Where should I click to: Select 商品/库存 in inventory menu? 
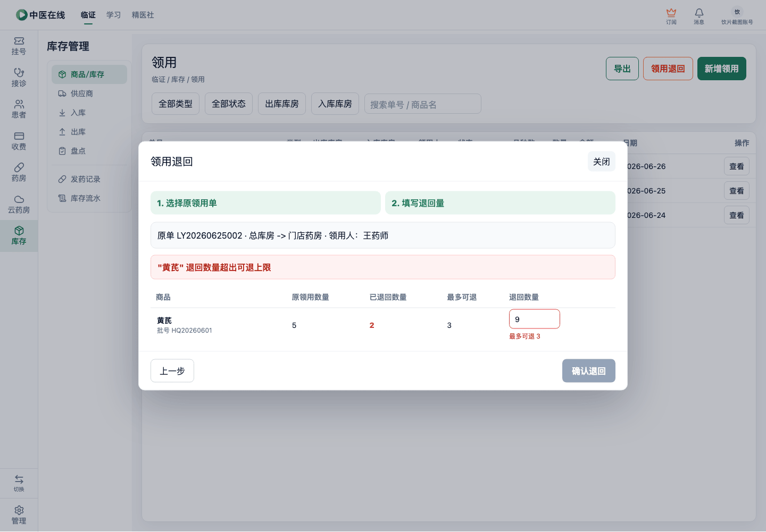pos(89,74)
